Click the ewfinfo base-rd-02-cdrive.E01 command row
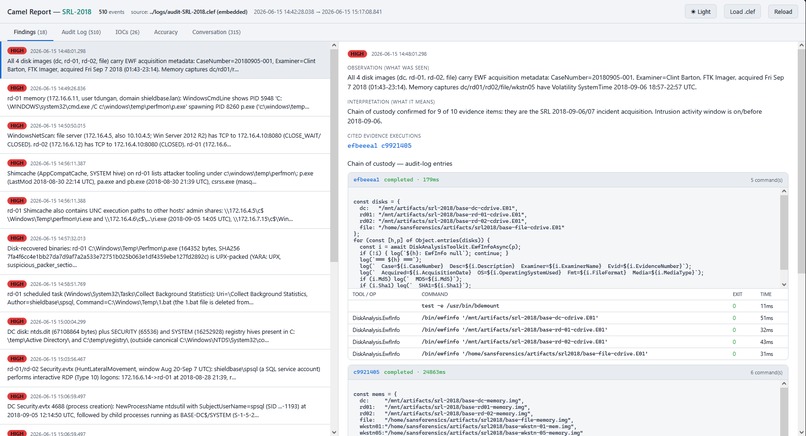The image size is (806, 436). tap(567, 342)
